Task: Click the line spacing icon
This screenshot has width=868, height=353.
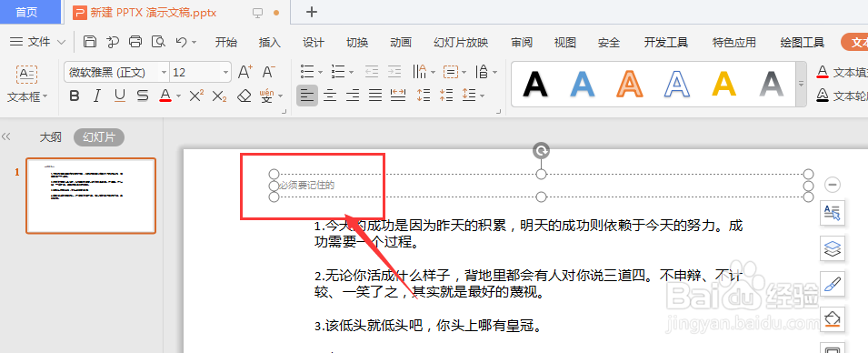Action: coord(469,96)
